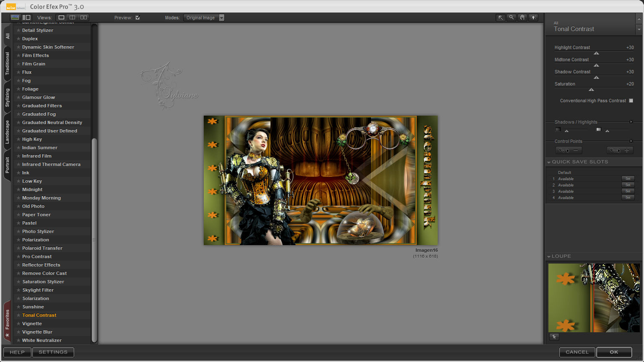Show the filter list image-view icon
Screen dimensions: 644x362
tap(15, 18)
